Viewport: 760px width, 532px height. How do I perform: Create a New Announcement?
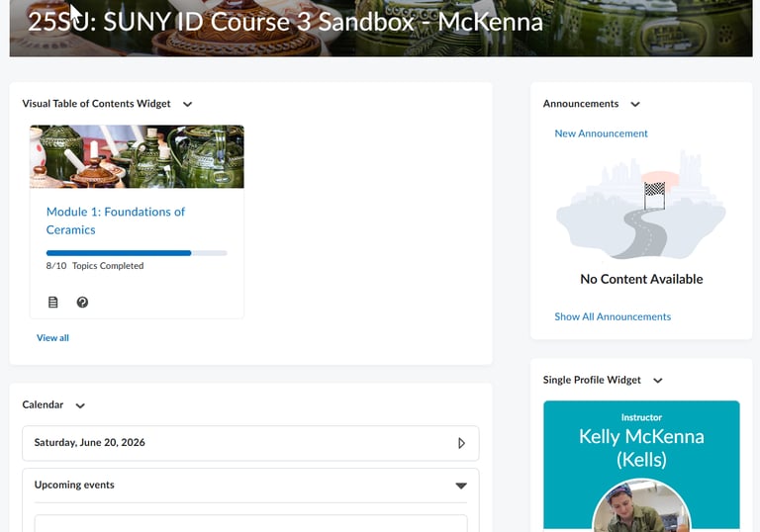coord(601,133)
